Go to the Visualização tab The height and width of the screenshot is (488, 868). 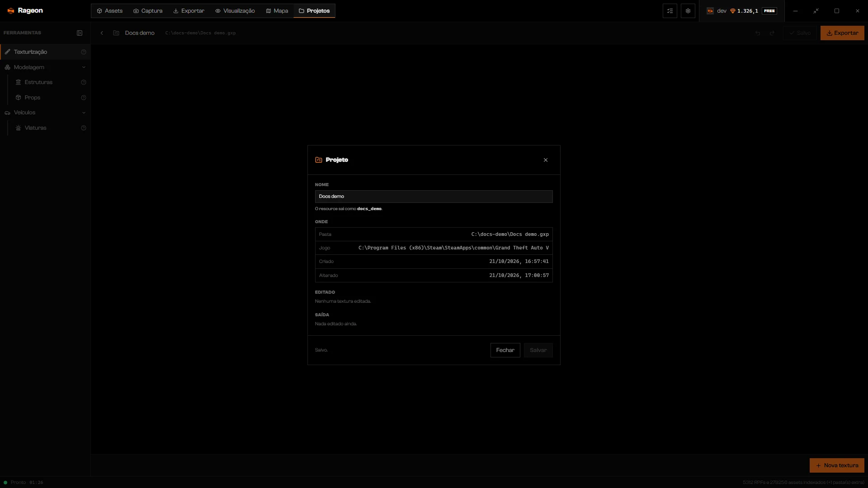(x=235, y=11)
